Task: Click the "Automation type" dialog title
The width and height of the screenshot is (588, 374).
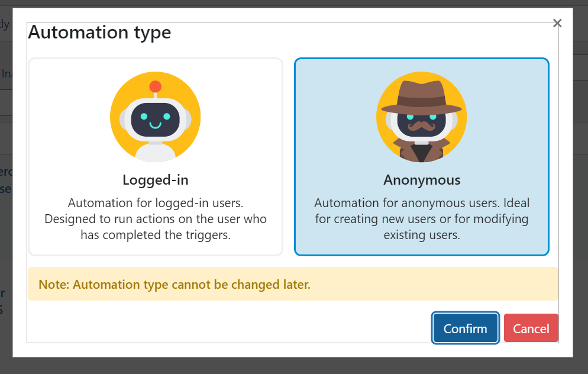Action: (x=99, y=32)
